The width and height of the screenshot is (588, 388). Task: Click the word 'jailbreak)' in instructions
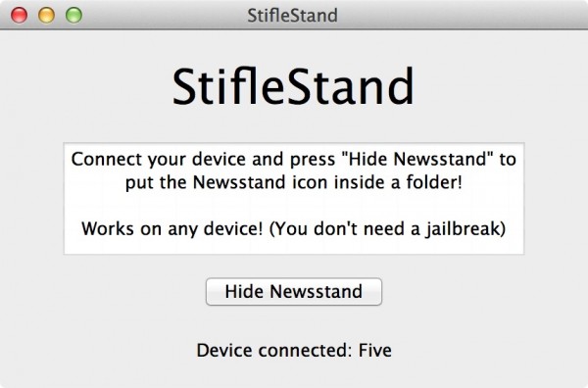tap(465, 228)
